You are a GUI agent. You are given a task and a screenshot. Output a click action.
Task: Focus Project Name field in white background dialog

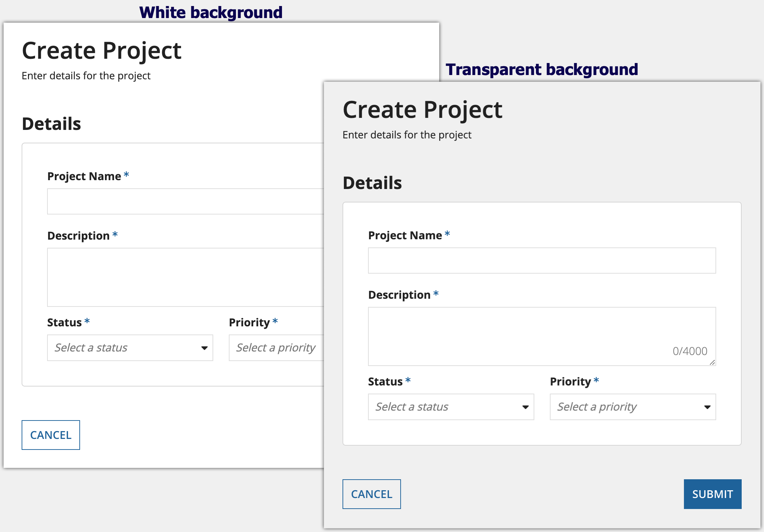[x=186, y=201]
